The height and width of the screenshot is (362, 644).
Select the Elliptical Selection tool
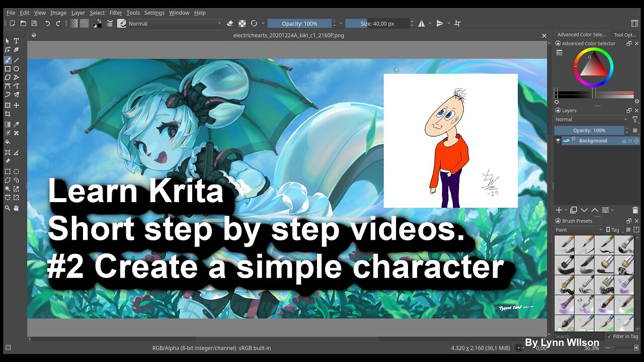(x=16, y=172)
